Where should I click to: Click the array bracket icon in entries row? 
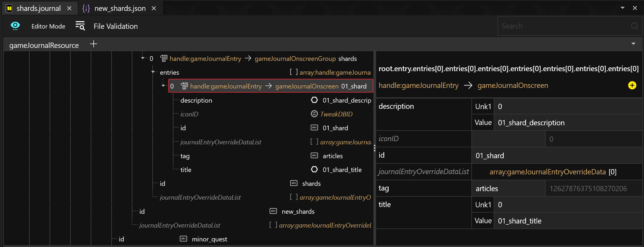[x=294, y=72]
